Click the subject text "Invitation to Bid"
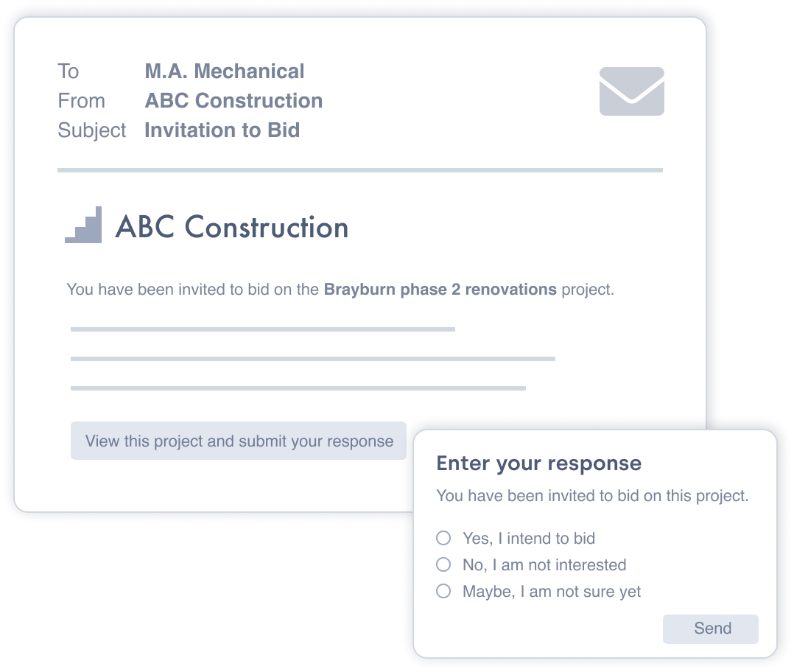794x672 pixels. click(222, 130)
